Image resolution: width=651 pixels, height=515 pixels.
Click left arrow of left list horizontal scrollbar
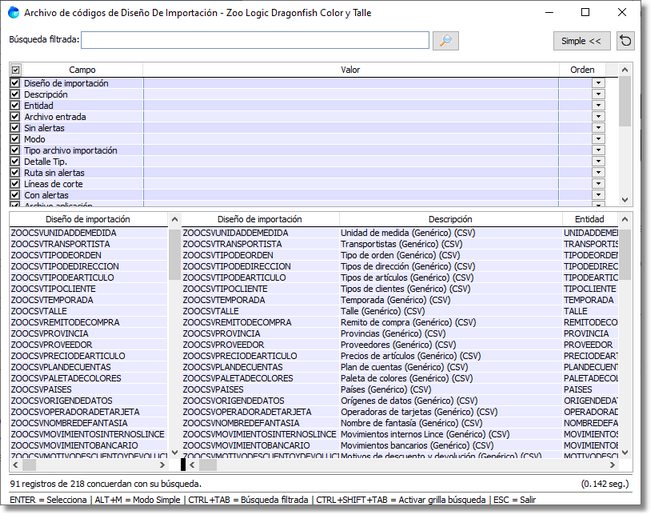pyautogui.click(x=16, y=465)
